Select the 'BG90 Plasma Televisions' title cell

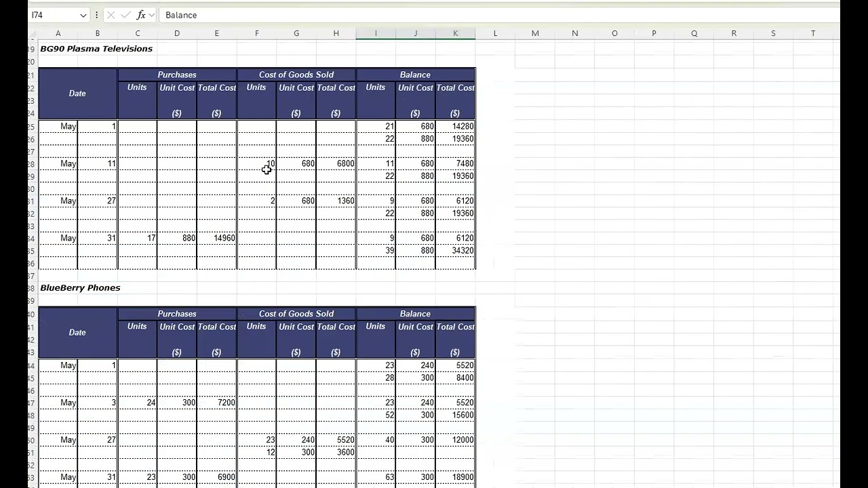pyautogui.click(x=96, y=49)
